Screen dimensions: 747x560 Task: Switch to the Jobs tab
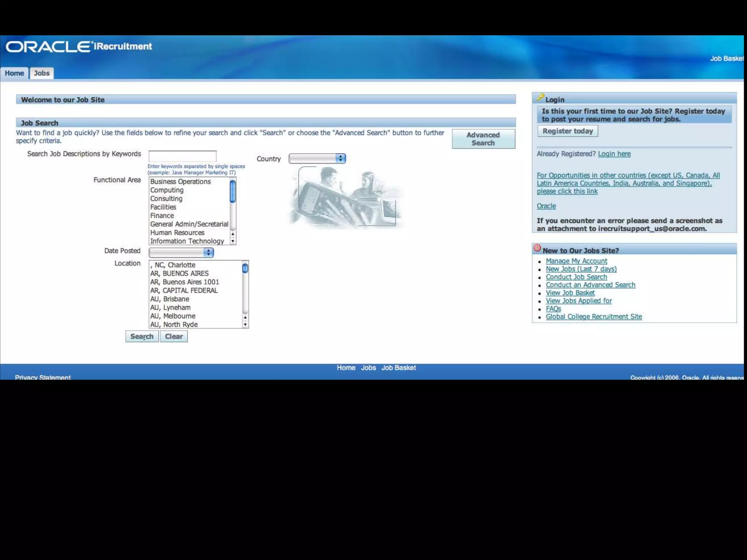click(42, 73)
